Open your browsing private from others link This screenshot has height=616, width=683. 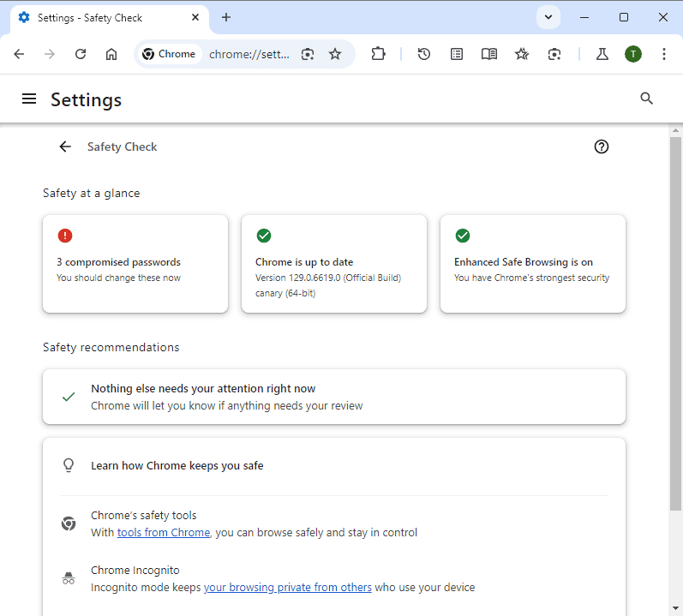pyautogui.click(x=287, y=587)
